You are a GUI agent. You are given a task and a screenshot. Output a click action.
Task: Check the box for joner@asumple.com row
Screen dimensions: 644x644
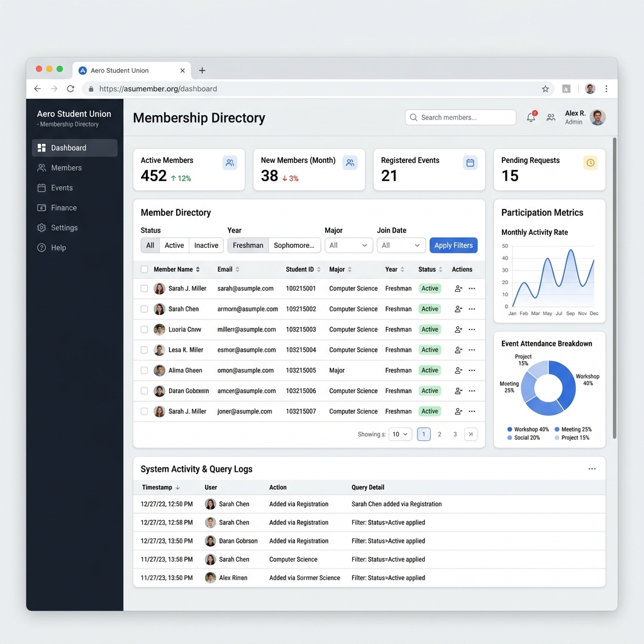(144, 411)
